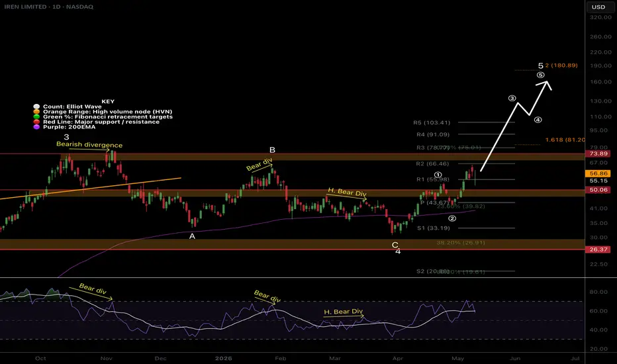This screenshot has width=617, height=364.
Task: Click the R4 (91.09) pivot label
Action: (x=433, y=134)
